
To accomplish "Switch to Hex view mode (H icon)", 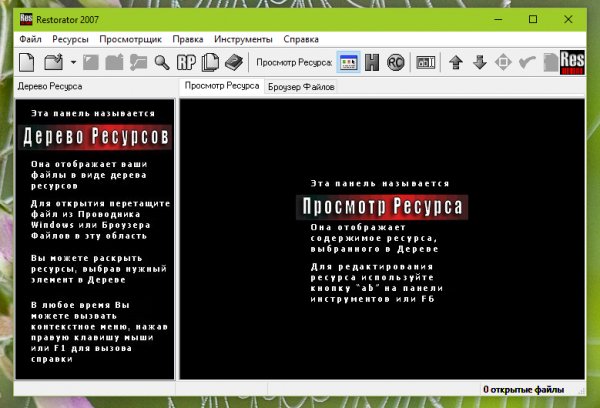I will pos(372,62).
